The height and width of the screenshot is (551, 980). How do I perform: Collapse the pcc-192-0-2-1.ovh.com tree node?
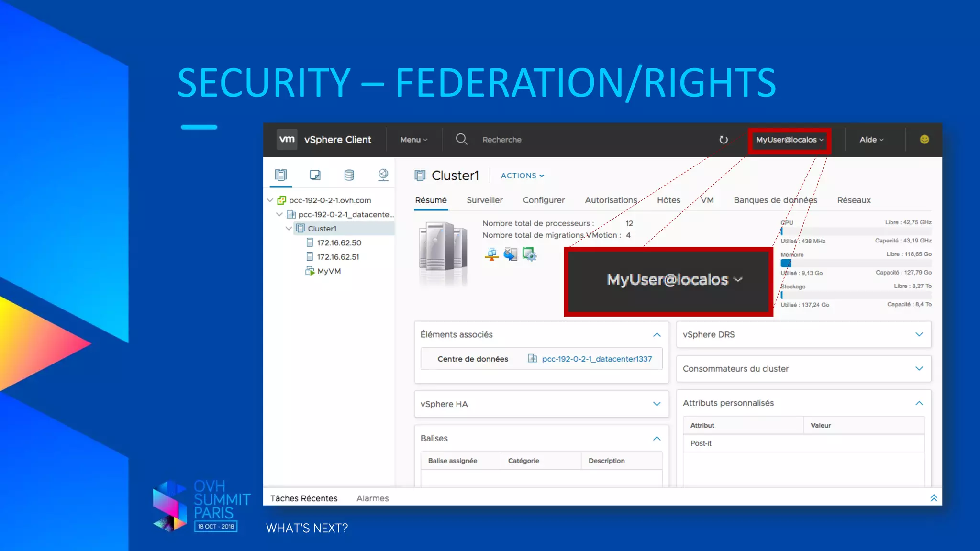[x=270, y=200]
